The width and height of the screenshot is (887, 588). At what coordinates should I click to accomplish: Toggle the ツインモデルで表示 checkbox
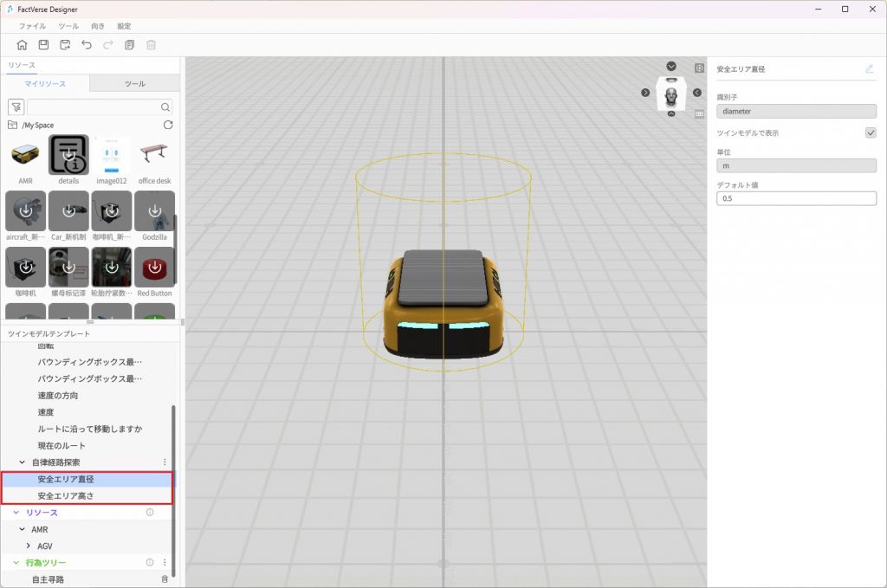(x=871, y=133)
